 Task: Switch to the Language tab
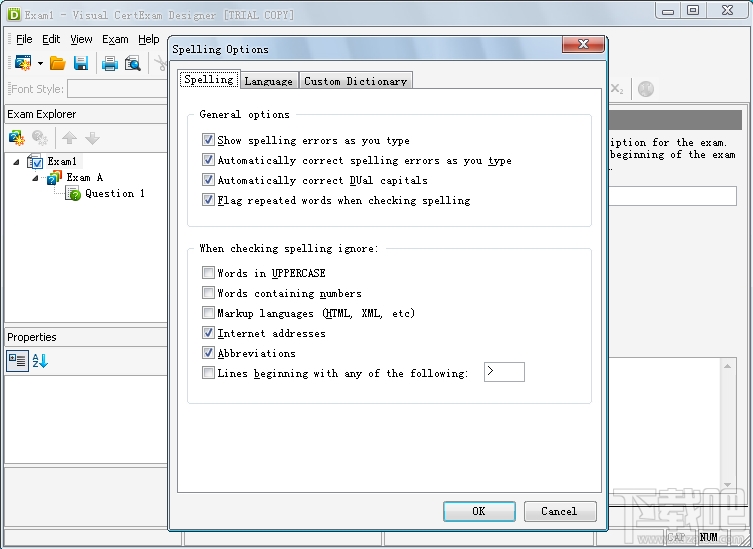pos(268,81)
